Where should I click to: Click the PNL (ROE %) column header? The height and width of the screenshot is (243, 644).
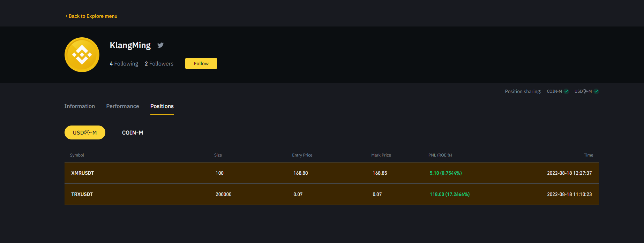(x=440, y=155)
